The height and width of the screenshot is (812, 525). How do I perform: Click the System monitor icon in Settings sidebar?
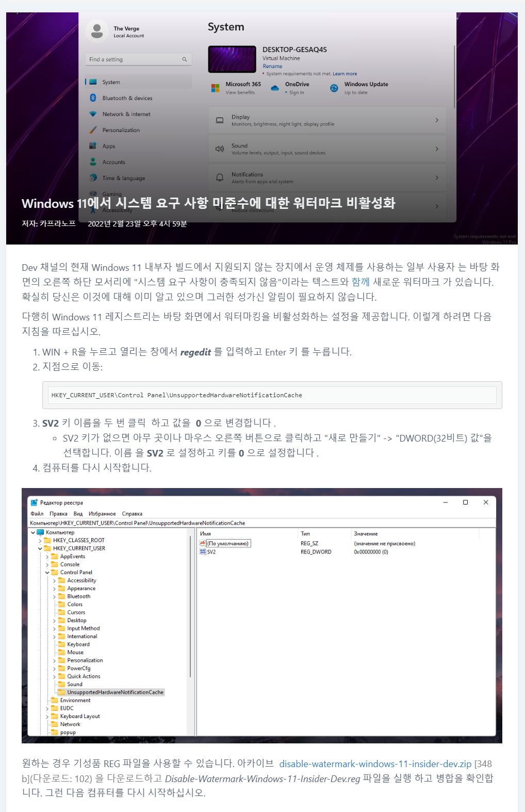click(93, 82)
